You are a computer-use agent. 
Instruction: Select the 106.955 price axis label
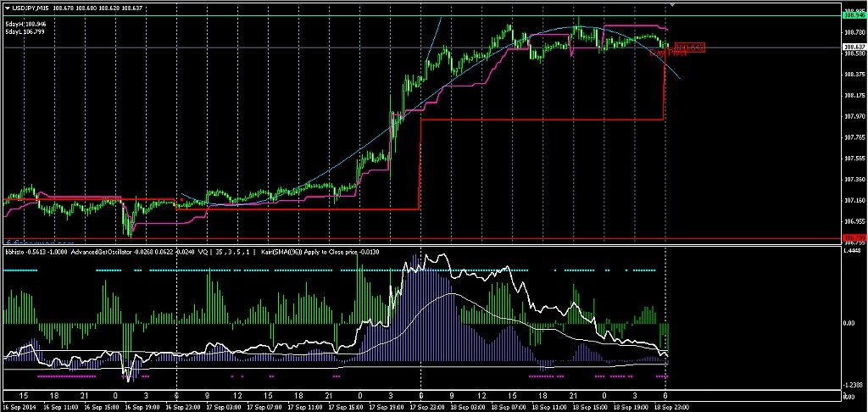tap(854, 221)
